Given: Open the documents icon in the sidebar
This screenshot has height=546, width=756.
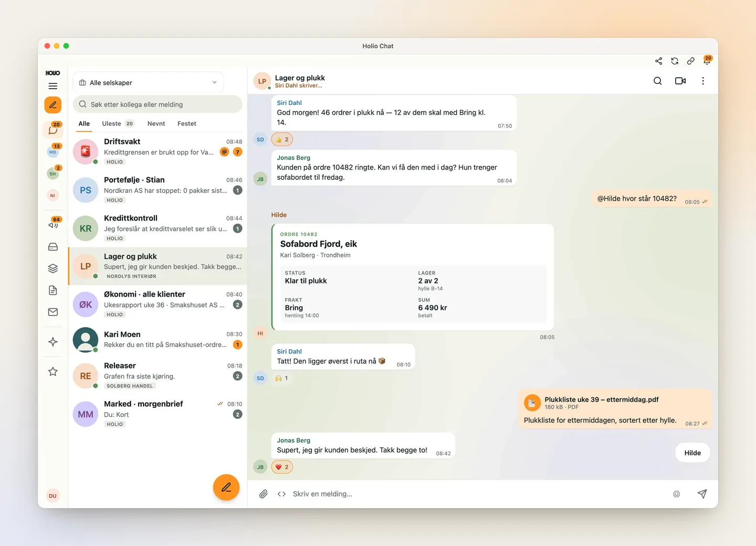Looking at the screenshot, I should coord(53,290).
